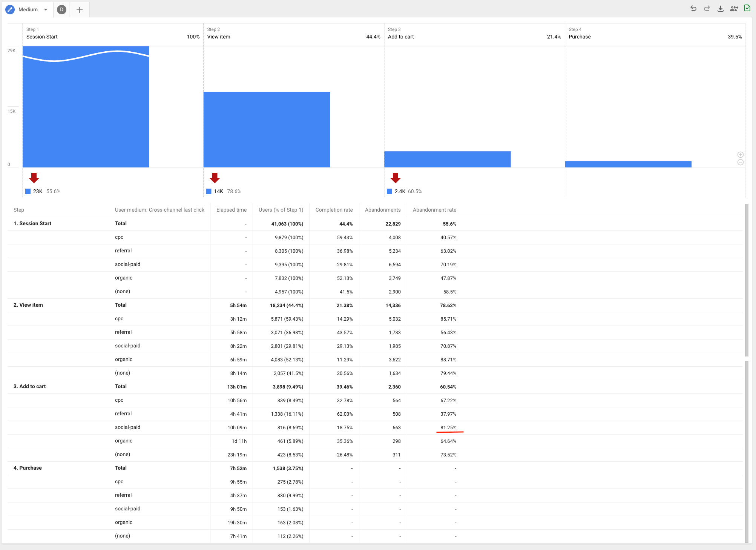Click the blue 23K legend swatch
756x550 pixels.
[x=28, y=191]
